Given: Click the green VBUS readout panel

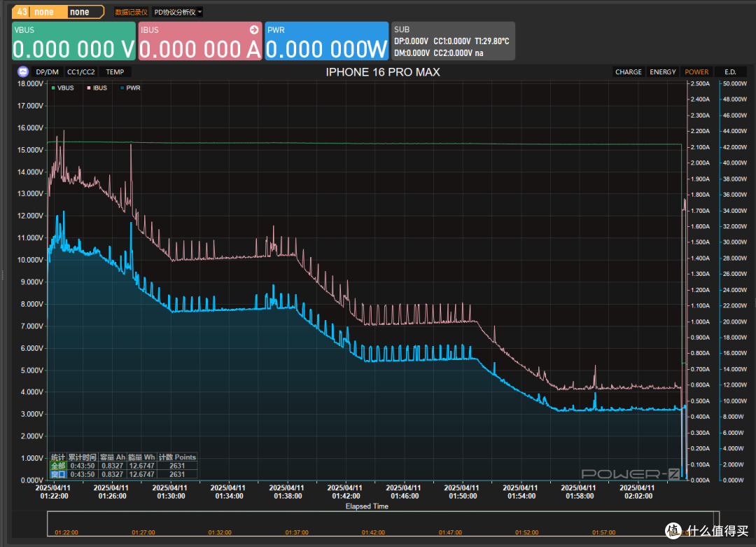Looking at the screenshot, I should click(x=73, y=41).
